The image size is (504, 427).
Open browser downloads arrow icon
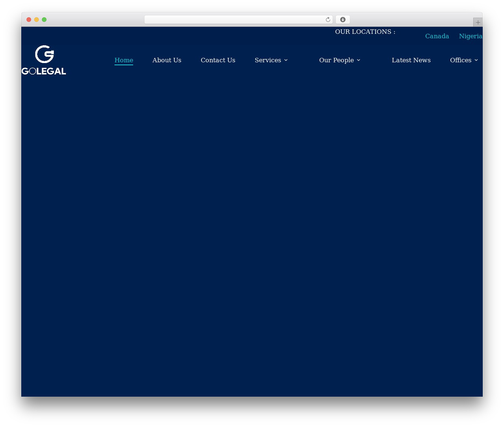(x=343, y=20)
